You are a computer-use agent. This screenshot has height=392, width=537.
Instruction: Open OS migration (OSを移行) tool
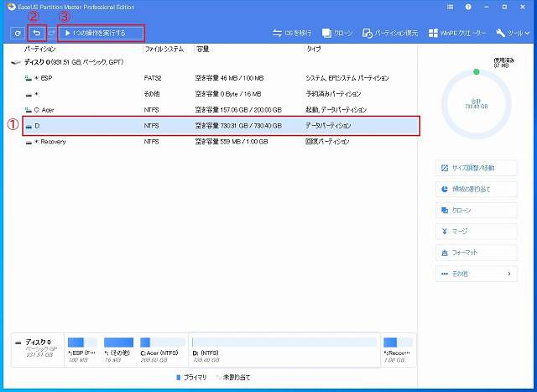pos(292,34)
